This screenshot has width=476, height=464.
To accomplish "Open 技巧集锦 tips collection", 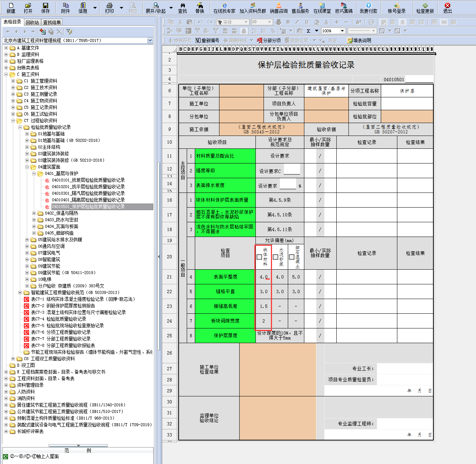I will click(x=344, y=8).
